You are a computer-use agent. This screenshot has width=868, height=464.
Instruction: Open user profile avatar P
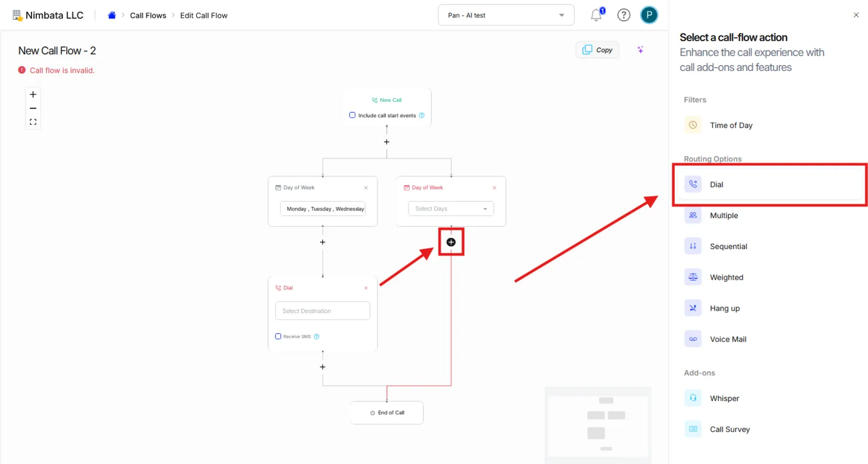point(649,15)
